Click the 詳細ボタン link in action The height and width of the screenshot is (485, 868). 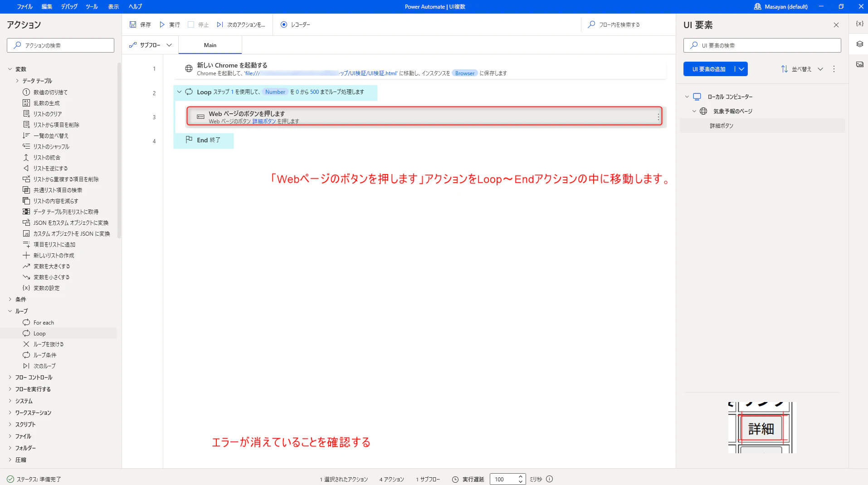(x=264, y=121)
